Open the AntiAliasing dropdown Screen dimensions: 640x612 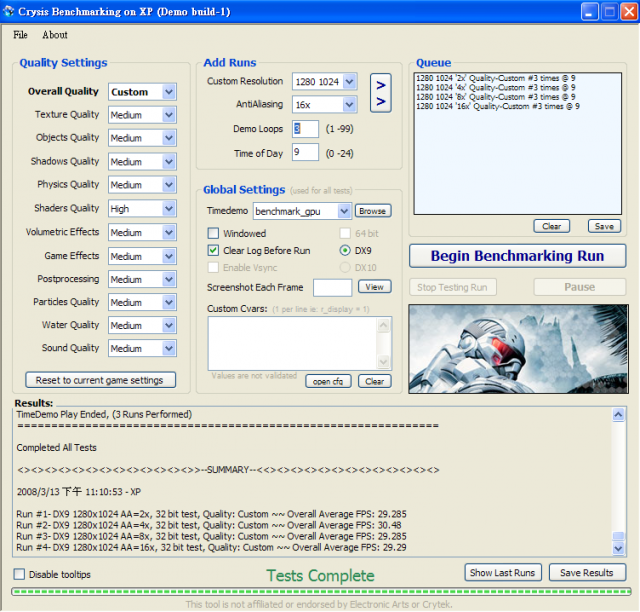point(349,105)
